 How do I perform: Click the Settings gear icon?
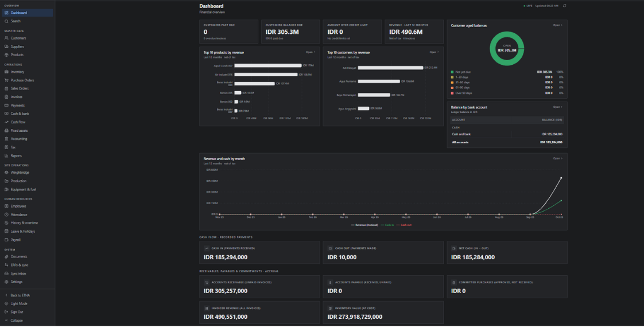[x=6, y=282]
